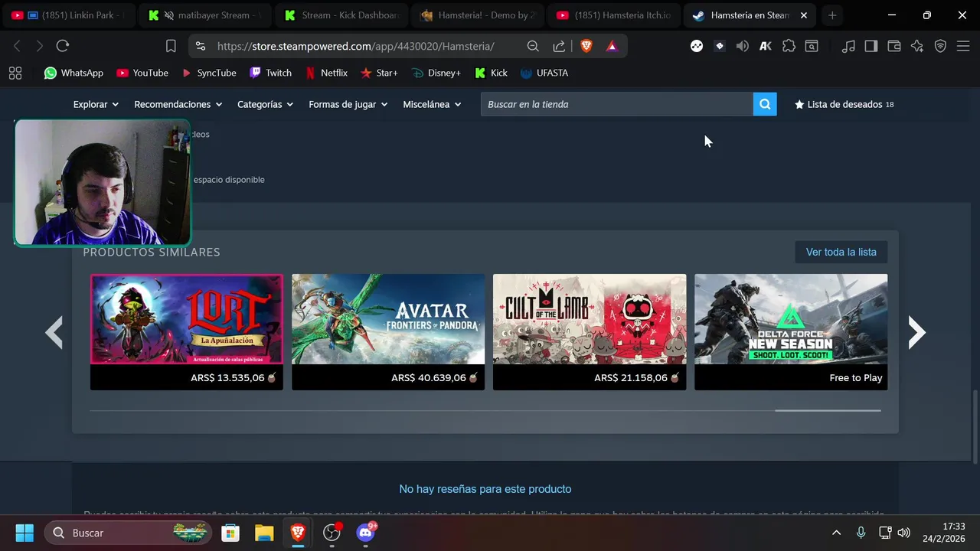Show previous similar products with left arrow
The height and width of the screenshot is (551, 980).
coord(54,332)
